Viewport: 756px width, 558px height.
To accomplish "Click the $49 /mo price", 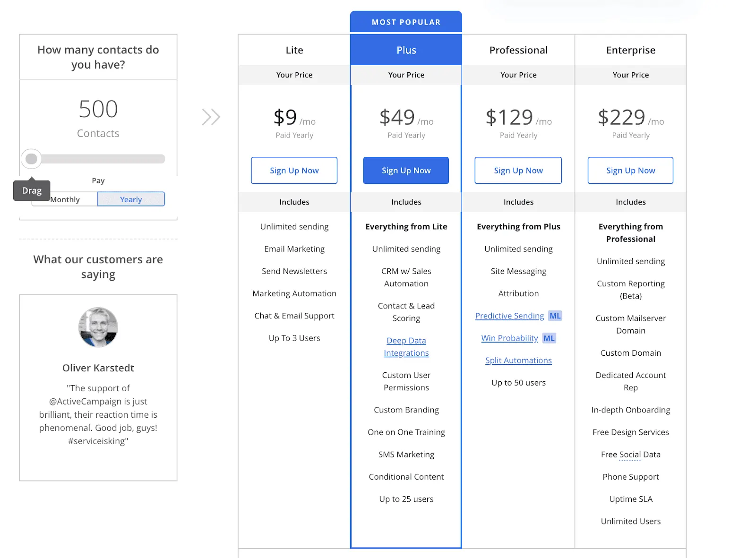I will point(406,117).
